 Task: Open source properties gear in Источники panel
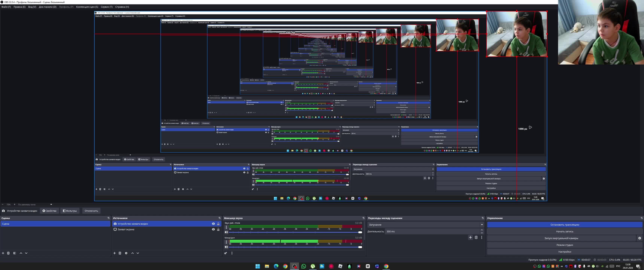126,253
